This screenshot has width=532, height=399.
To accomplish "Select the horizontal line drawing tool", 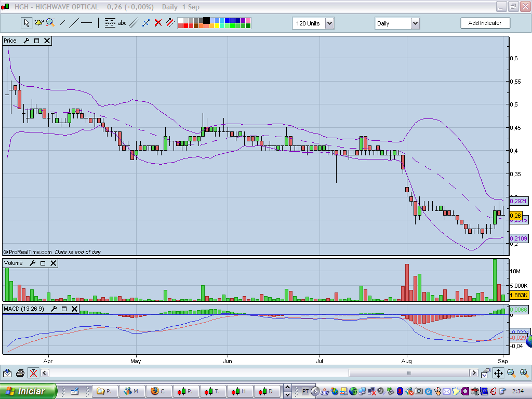I will [86, 23].
